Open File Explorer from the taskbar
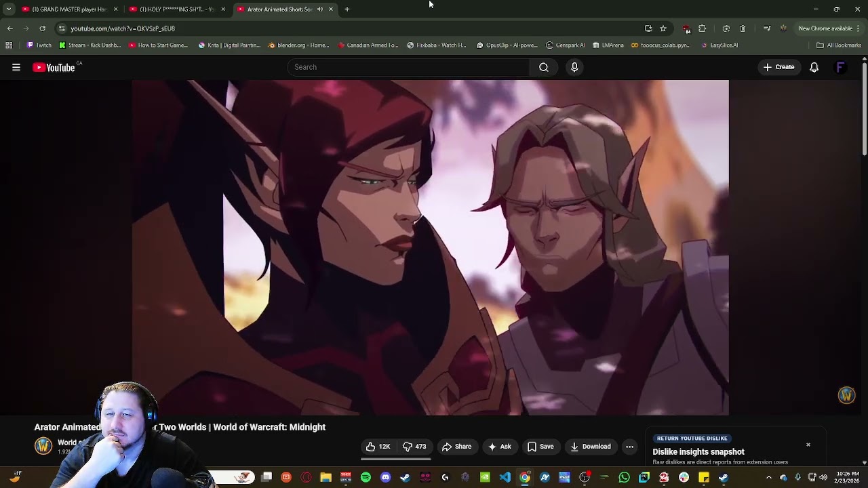 click(x=325, y=478)
